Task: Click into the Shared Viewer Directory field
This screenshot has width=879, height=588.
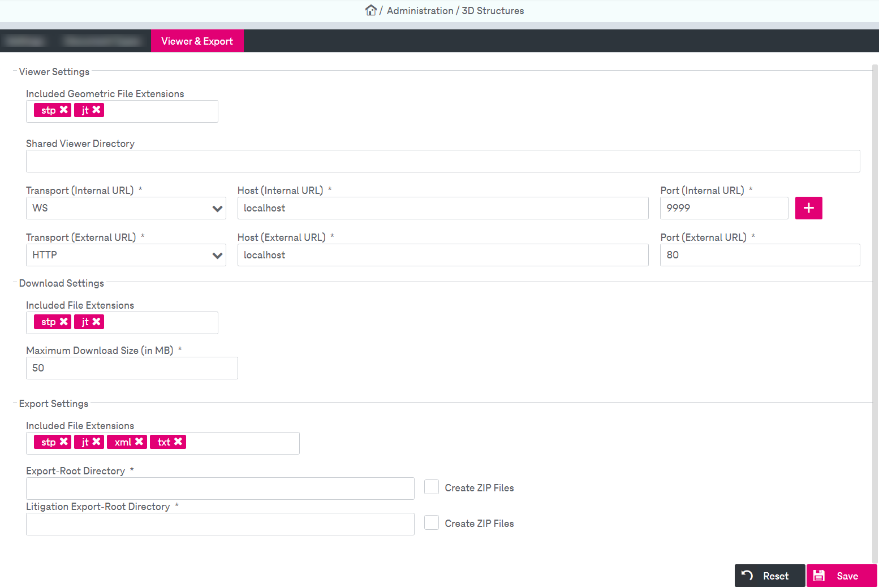Action: coord(442,161)
